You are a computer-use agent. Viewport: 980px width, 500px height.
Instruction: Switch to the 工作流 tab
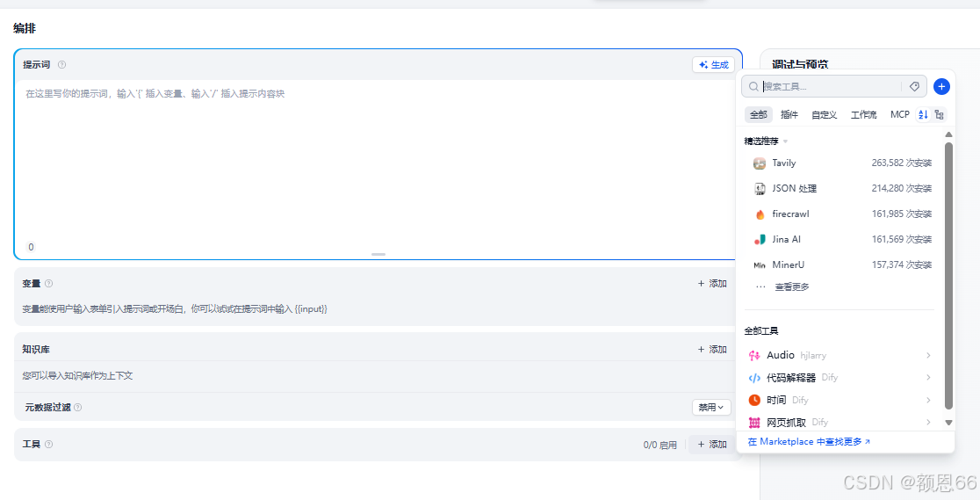point(864,114)
